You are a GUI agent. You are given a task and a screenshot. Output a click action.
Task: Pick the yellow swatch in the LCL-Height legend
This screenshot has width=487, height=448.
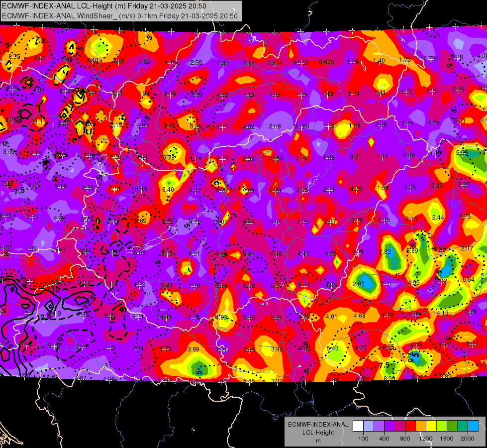click(x=431, y=426)
